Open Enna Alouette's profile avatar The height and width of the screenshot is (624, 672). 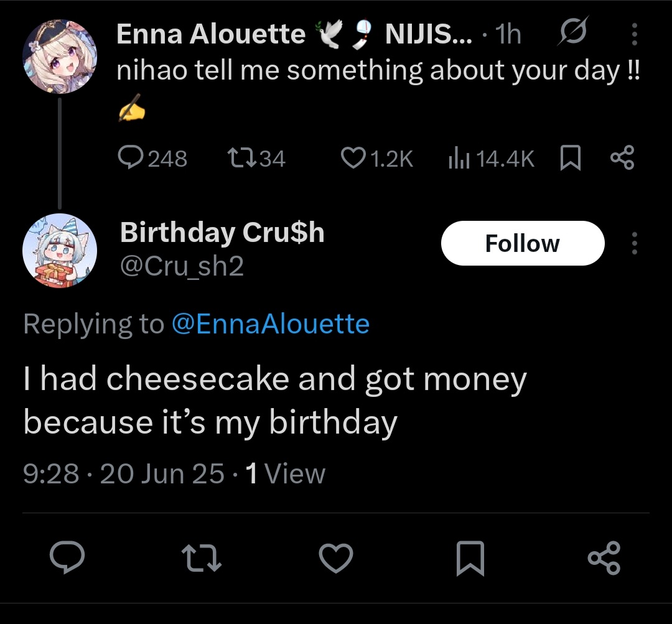click(60, 56)
